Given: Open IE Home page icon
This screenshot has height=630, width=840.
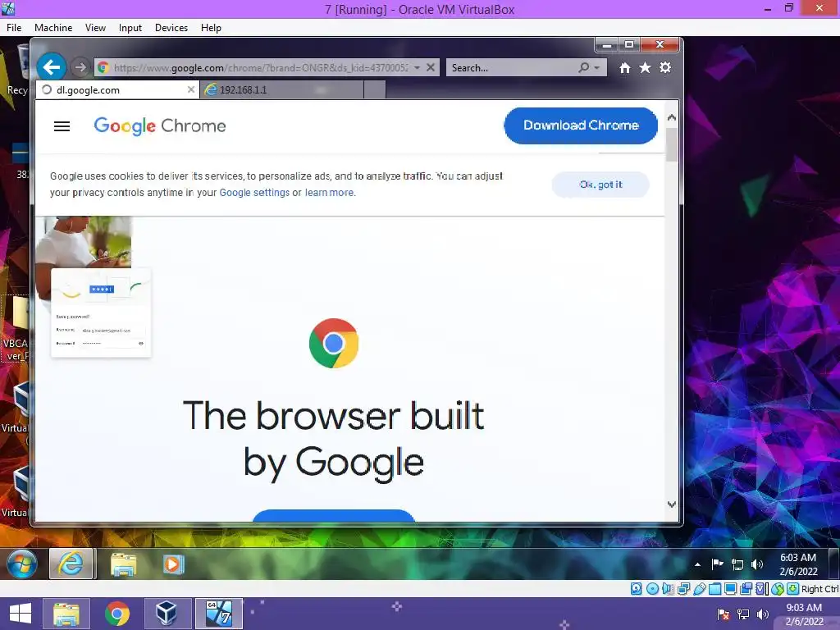Looking at the screenshot, I should click(x=624, y=68).
